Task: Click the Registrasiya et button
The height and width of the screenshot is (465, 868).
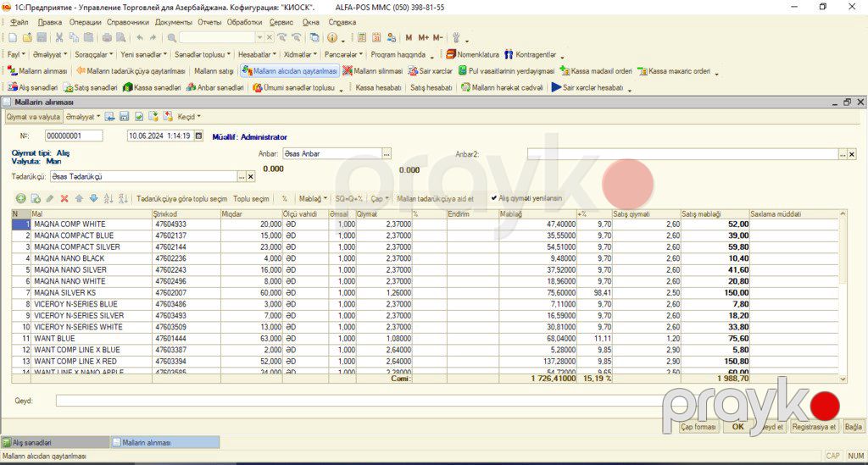Action: (814, 427)
